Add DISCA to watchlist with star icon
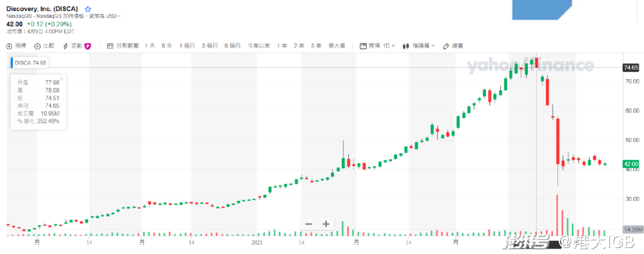This screenshot has width=644, height=254. pos(88,9)
